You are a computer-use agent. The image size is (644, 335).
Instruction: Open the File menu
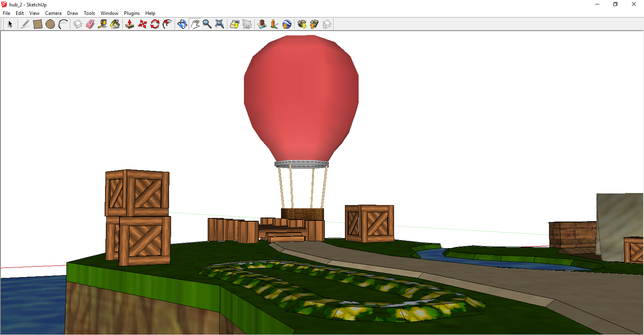point(6,13)
